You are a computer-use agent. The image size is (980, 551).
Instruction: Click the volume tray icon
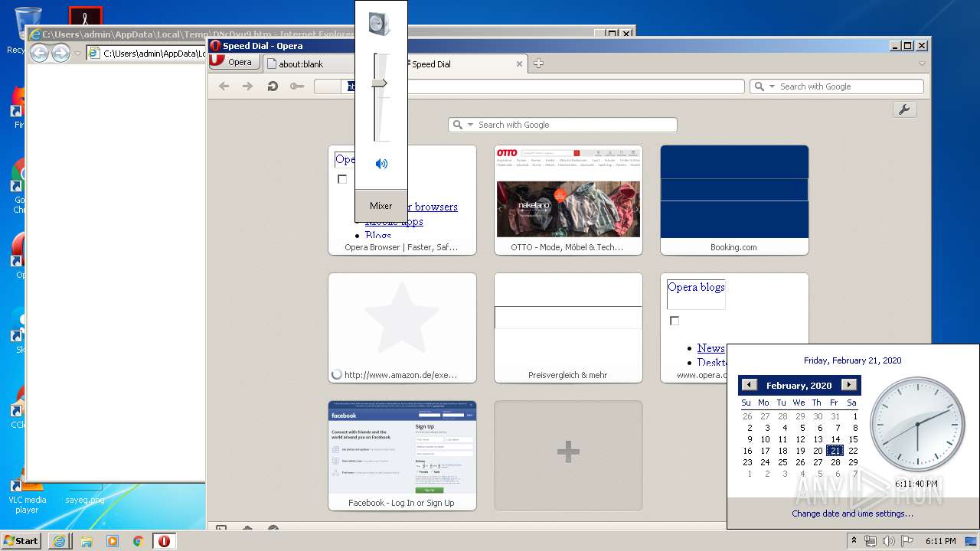(888, 541)
